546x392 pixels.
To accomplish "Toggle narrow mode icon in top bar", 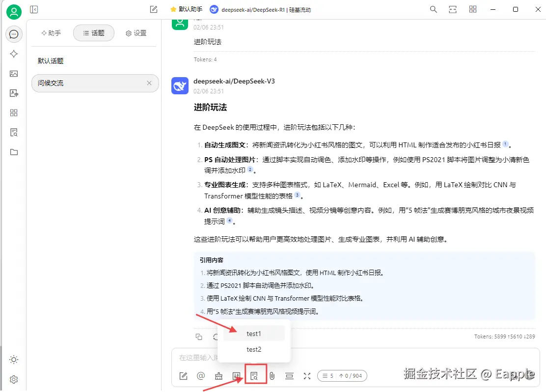I will pyautogui.click(x=453, y=9).
